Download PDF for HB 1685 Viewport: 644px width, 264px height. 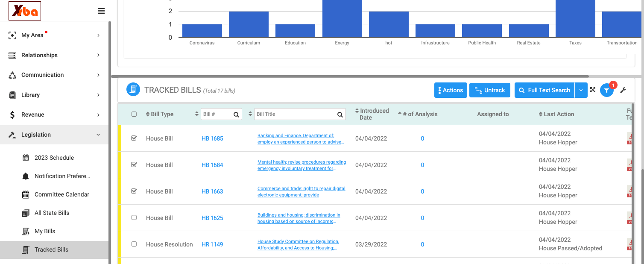629,138
